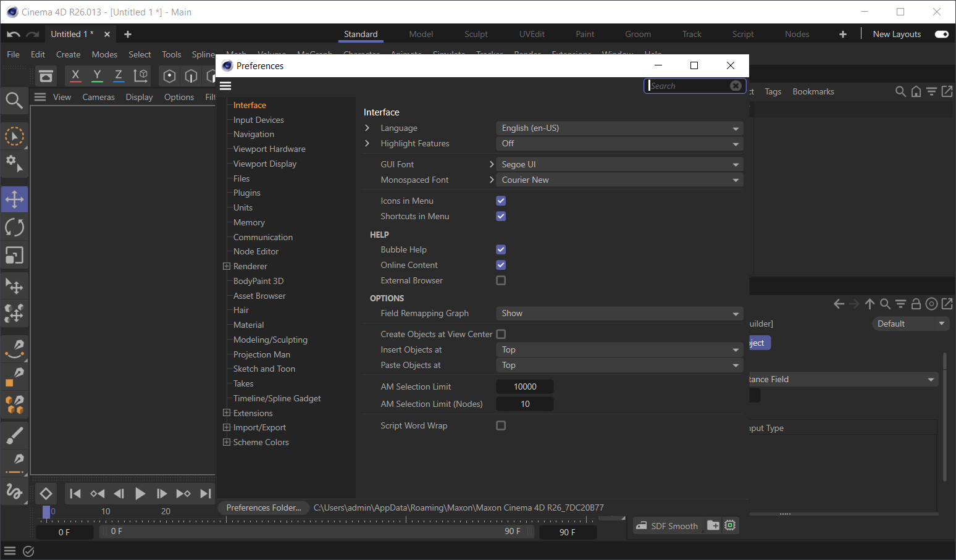956x560 pixels.
Task: Select the Rotate tool icon
Action: click(15, 227)
